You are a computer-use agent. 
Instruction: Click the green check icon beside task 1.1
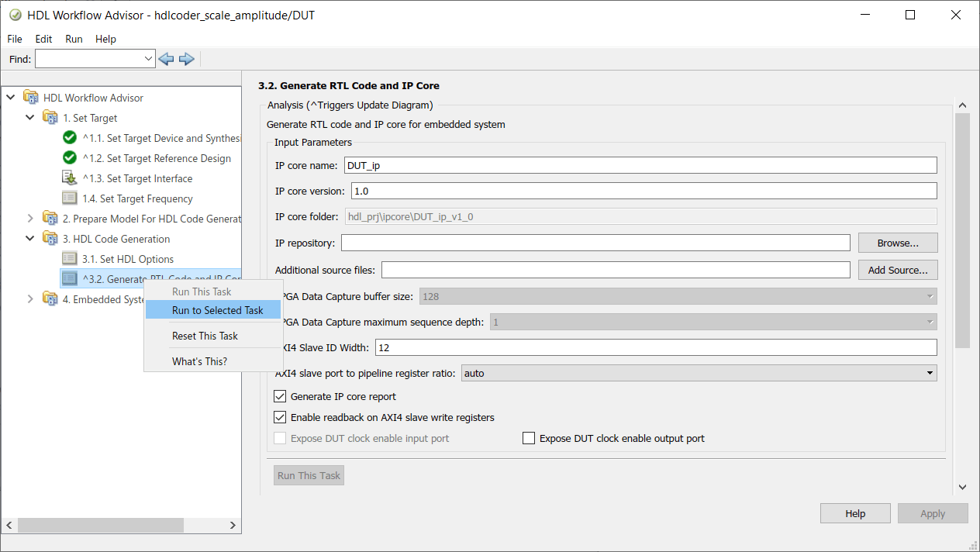(70, 138)
